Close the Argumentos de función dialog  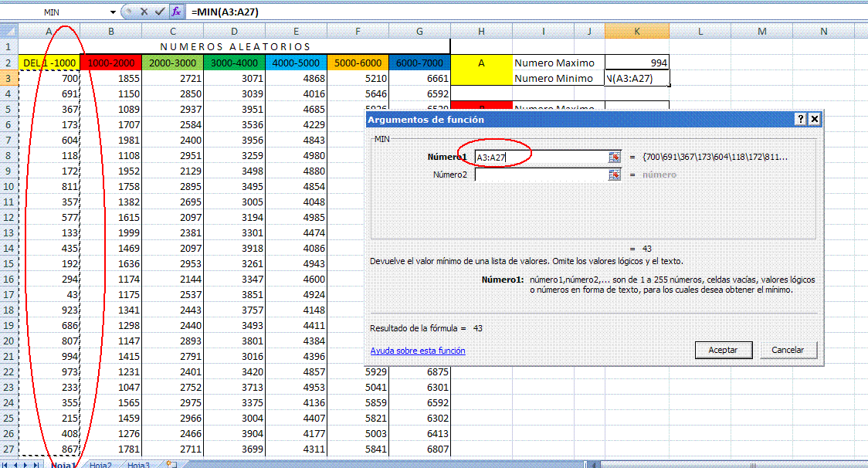815,119
